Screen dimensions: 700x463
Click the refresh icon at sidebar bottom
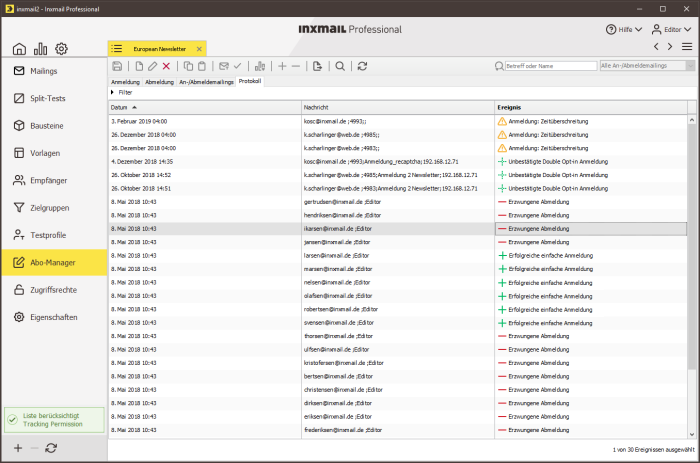pos(51,448)
